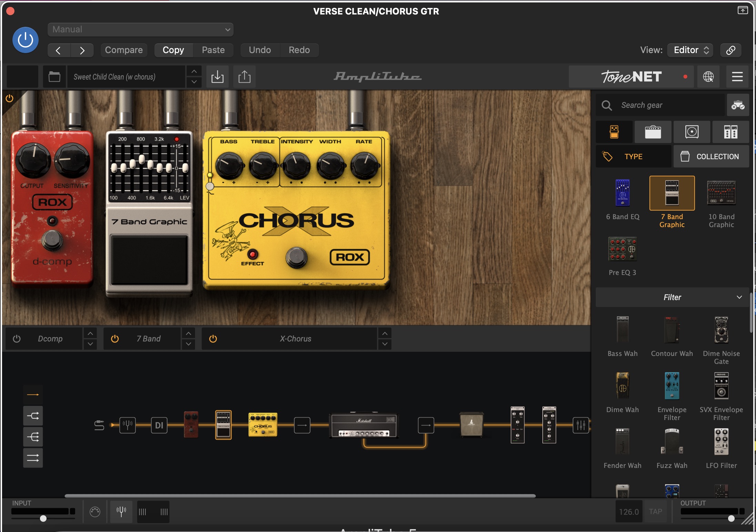
Task: Click the X-Chorus RATE knob
Action: [x=365, y=166]
